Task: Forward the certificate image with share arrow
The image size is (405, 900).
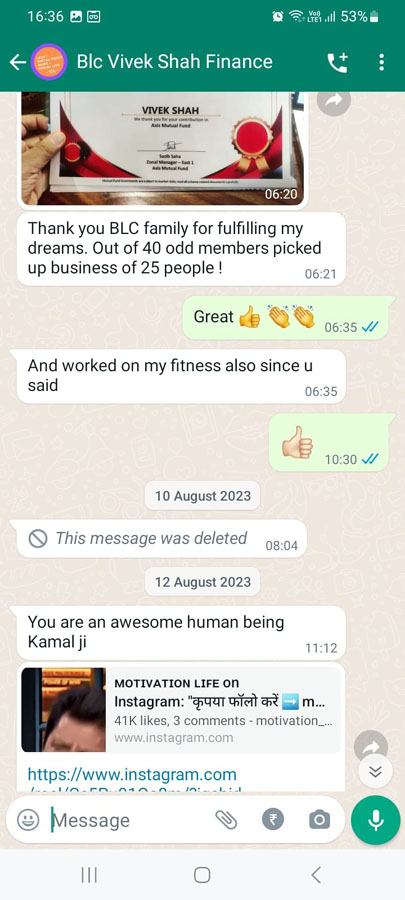Action: [x=334, y=100]
